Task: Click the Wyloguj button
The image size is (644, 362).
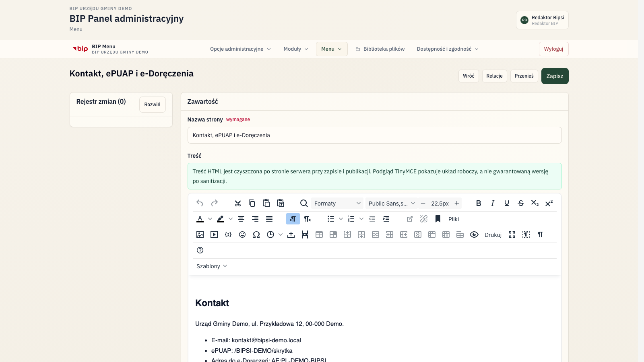Action: point(553,49)
